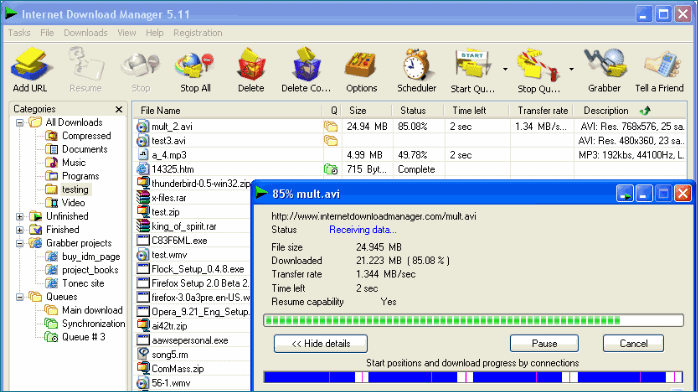Open the Options toolbox icon
This screenshot has height=392, width=698.
pos(361,70)
